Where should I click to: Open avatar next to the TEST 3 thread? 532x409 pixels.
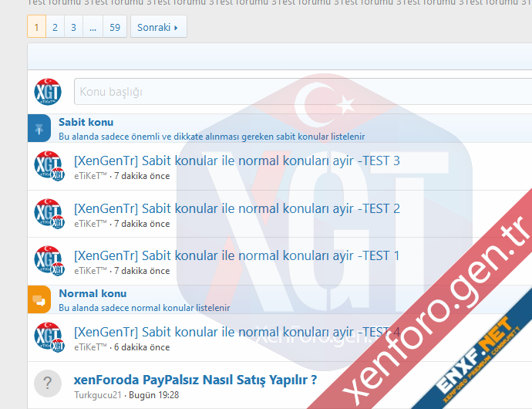point(48,167)
